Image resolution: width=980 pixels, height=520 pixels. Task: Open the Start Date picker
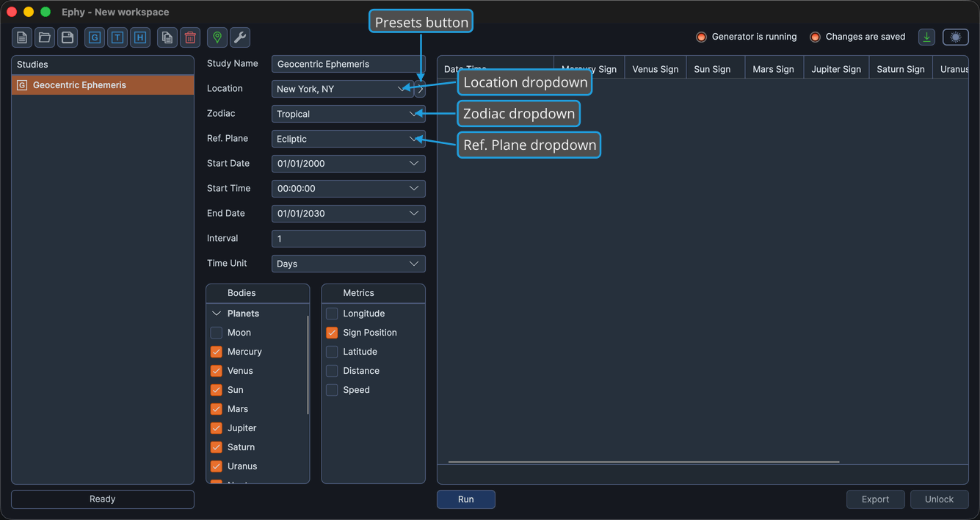coord(349,164)
